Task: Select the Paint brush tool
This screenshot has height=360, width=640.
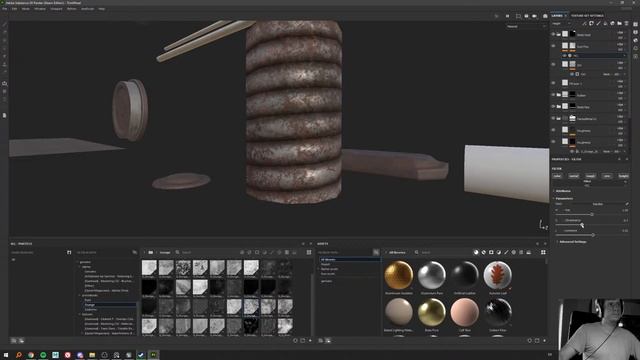Action: click(4, 24)
